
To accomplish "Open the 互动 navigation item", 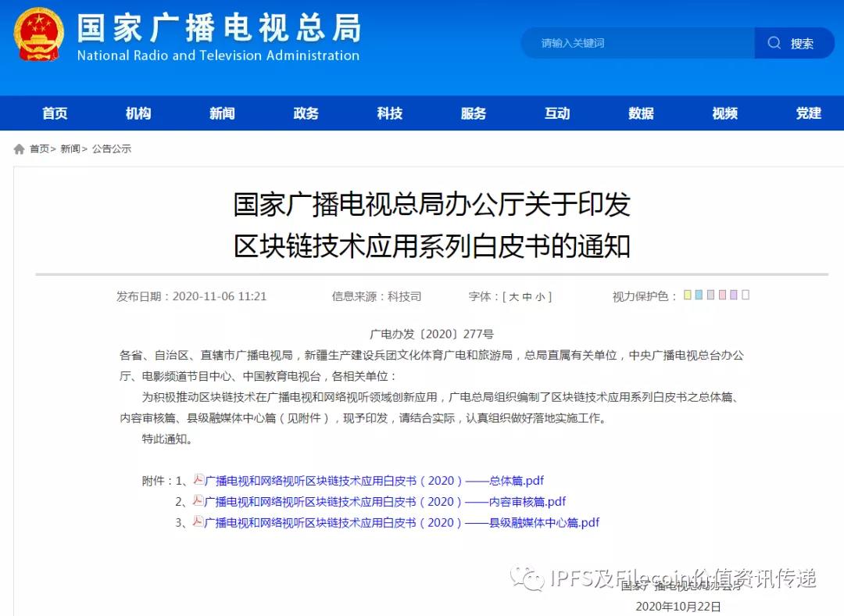I will point(556,113).
